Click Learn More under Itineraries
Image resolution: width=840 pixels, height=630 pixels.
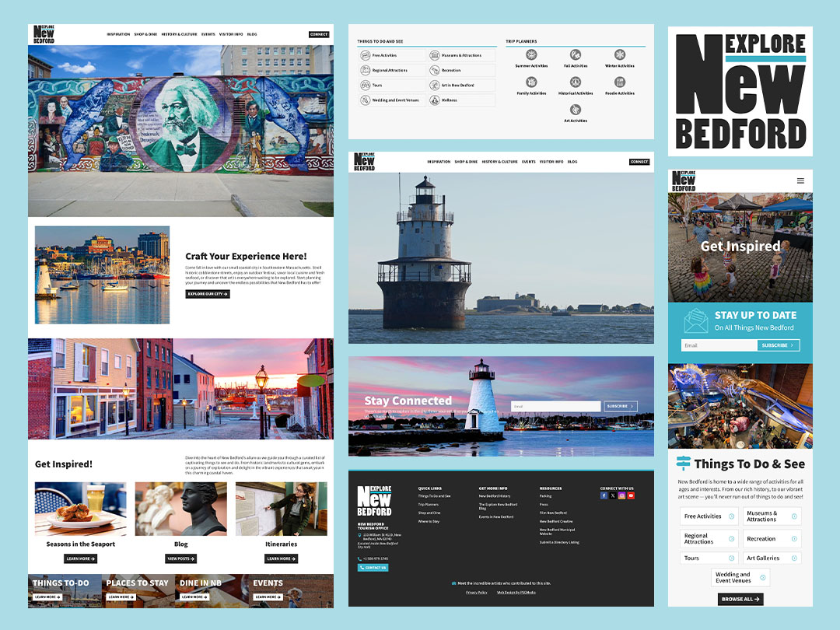click(x=282, y=558)
